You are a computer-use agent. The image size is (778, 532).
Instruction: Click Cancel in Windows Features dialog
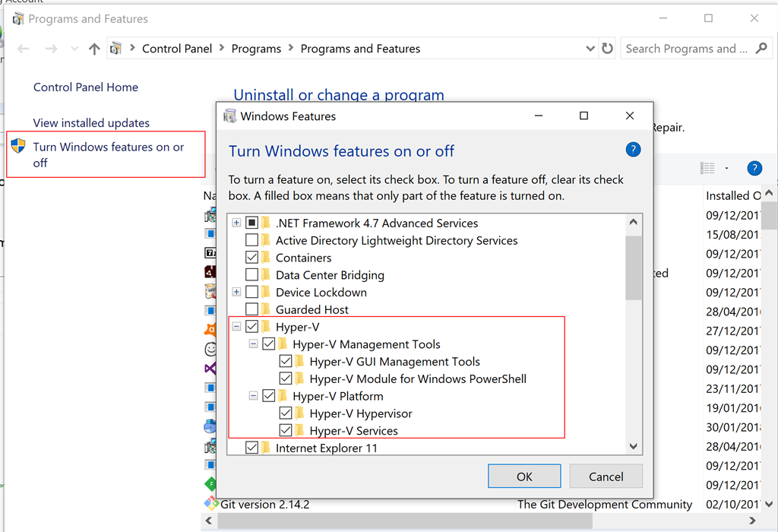click(x=606, y=477)
